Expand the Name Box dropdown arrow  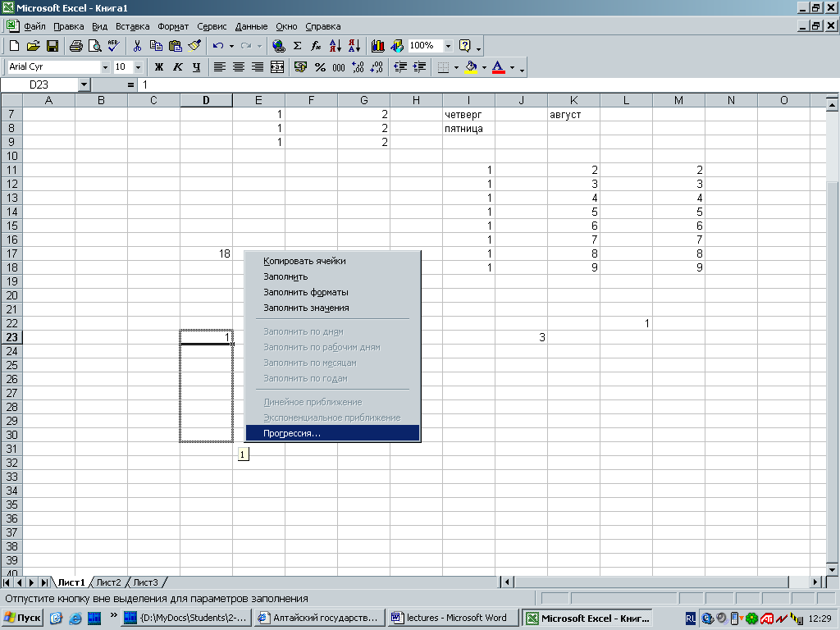[84, 84]
